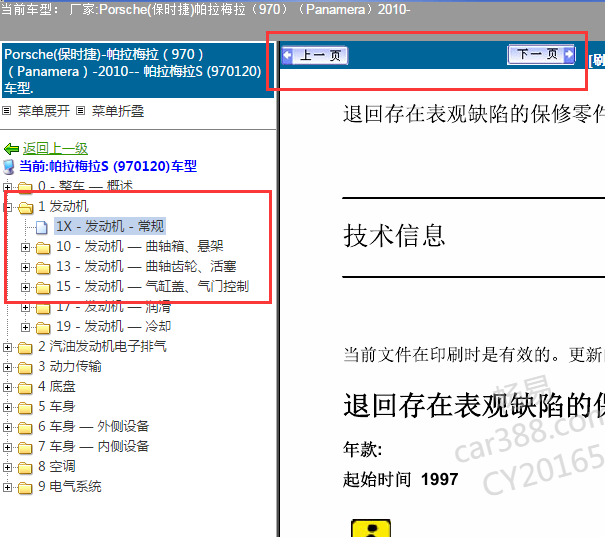Click folder icon of 15 - 发动机 — 气缸盖、气门控制
This screenshot has height=537, width=605.
tap(43, 288)
